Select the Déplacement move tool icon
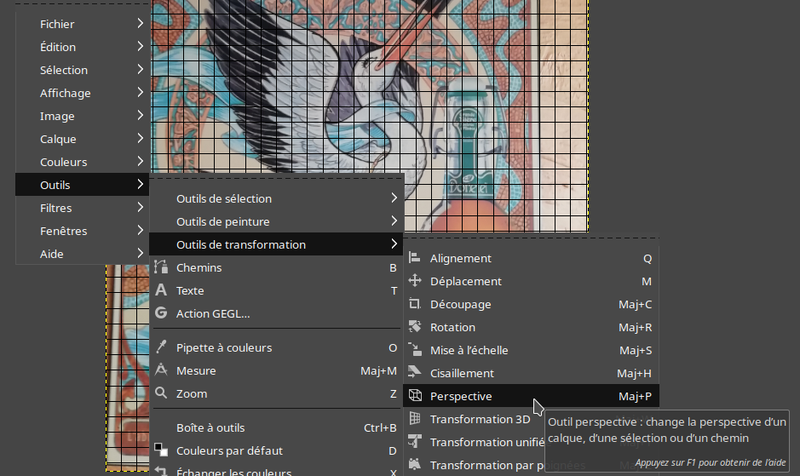The height and width of the screenshot is (476, 800). click(x=415, y=281)
